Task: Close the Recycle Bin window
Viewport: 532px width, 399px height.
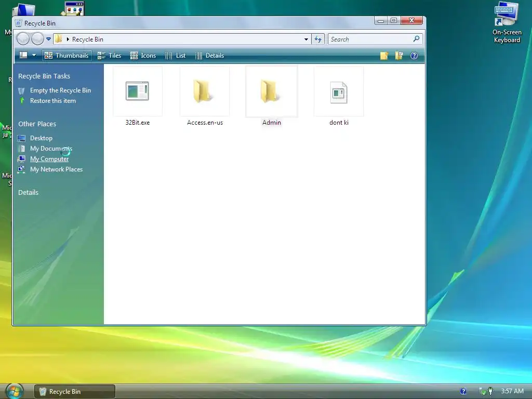Action: click(411, 21)
